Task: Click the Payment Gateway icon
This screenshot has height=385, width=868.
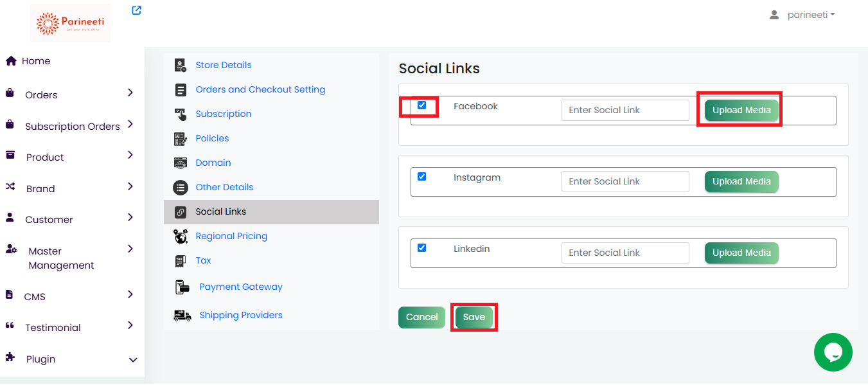Action: [x=182, y=287]
